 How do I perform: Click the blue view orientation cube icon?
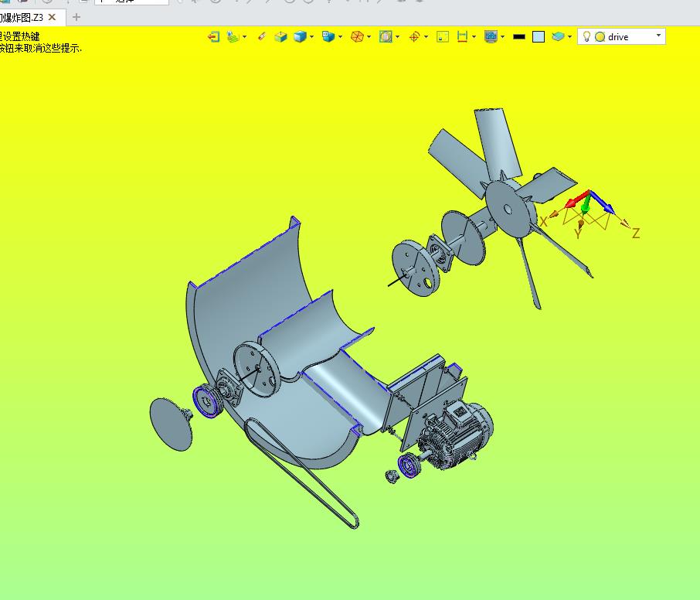coord(328,36)
